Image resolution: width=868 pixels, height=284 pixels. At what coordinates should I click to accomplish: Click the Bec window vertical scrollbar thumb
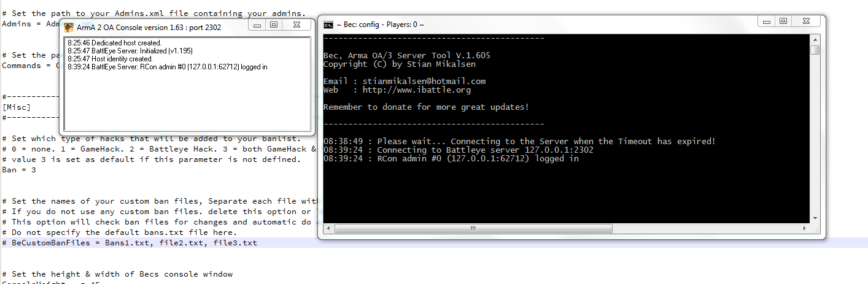point(815,50)
